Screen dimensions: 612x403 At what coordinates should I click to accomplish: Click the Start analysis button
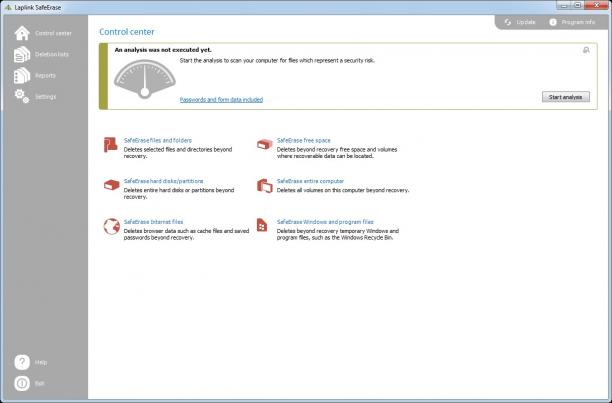(x=566, y=97)
